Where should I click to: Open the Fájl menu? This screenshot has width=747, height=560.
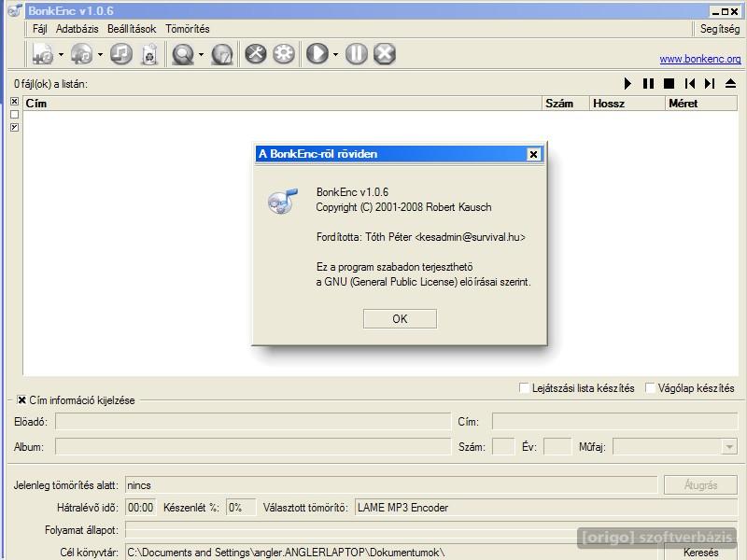[39, 29]
